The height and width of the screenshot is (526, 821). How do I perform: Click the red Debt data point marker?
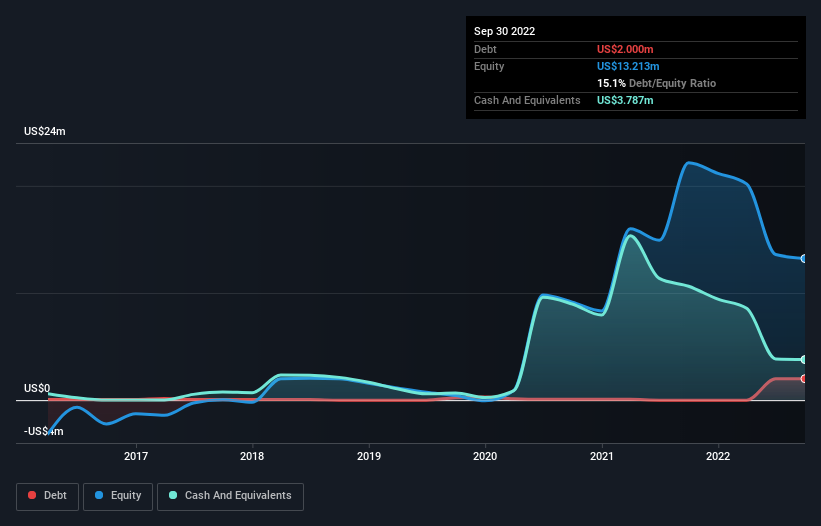[x=804, y=378]
